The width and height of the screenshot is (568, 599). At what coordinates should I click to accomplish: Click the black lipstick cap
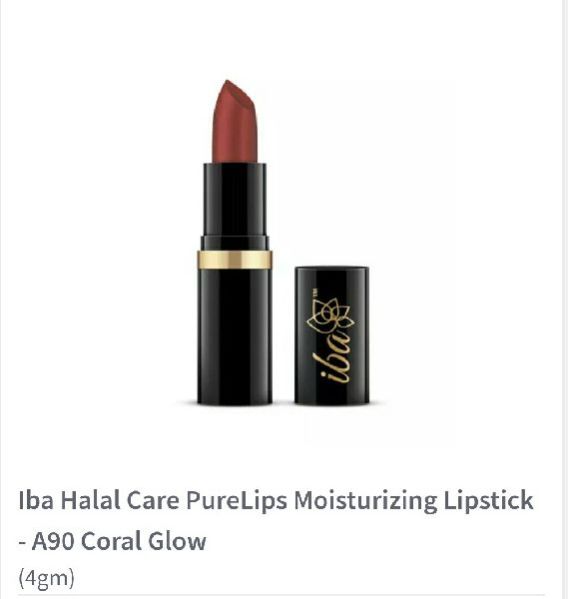pos(332,335)
